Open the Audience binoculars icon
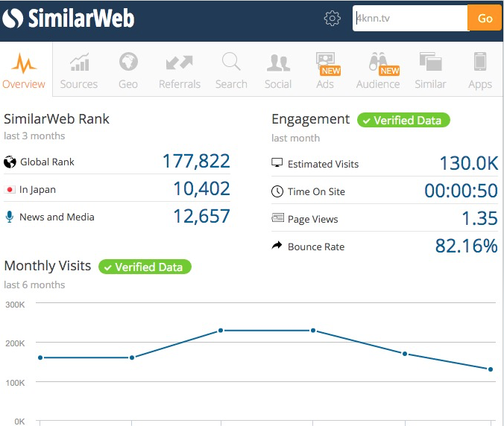The height and width of the screenshot is (426, 504). click(x=378, y=61)
